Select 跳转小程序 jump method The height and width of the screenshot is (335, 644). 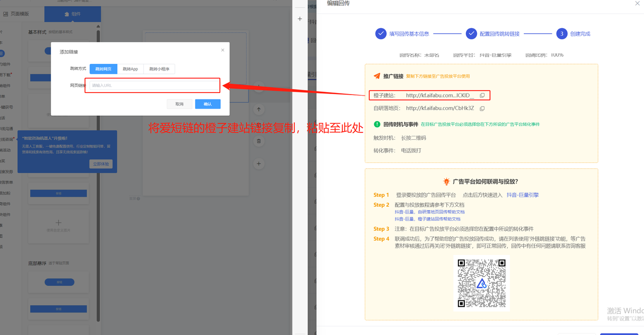pyautogui.click(x=159, y=69)
